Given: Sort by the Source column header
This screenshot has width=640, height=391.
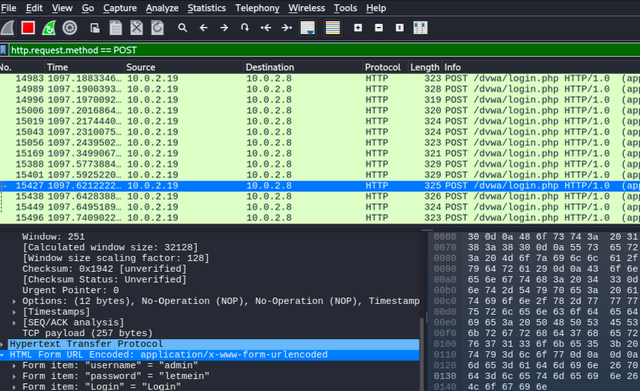Looking at the screenshot, I should [184, 67].
